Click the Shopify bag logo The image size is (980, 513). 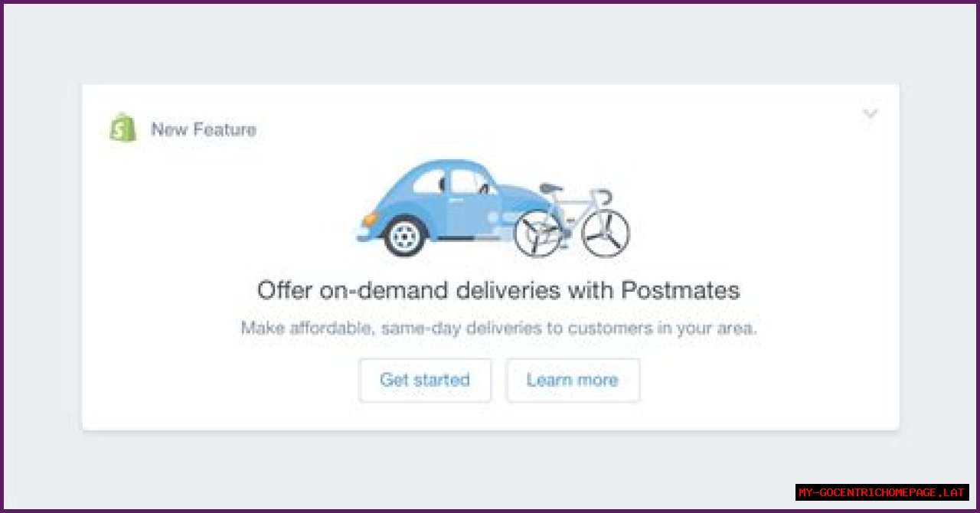[x=122, y=128]
